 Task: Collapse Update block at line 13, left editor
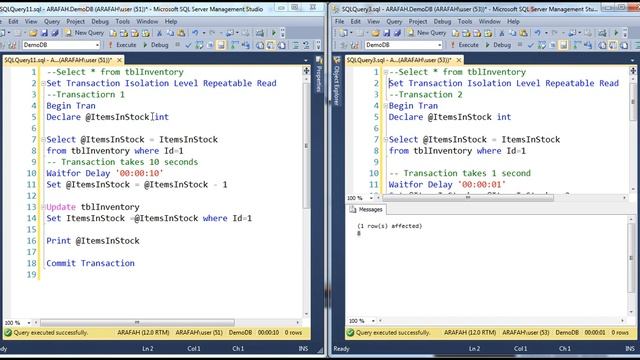click(x=43, y=207)
